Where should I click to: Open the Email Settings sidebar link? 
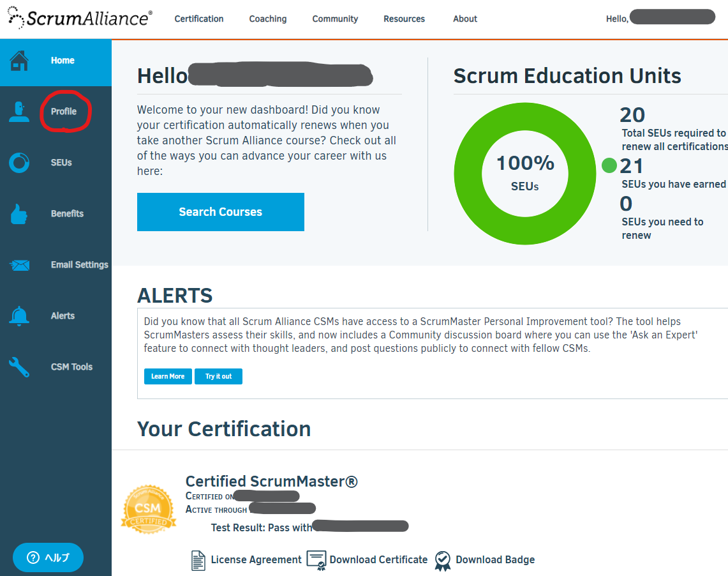tap(79, 265)
